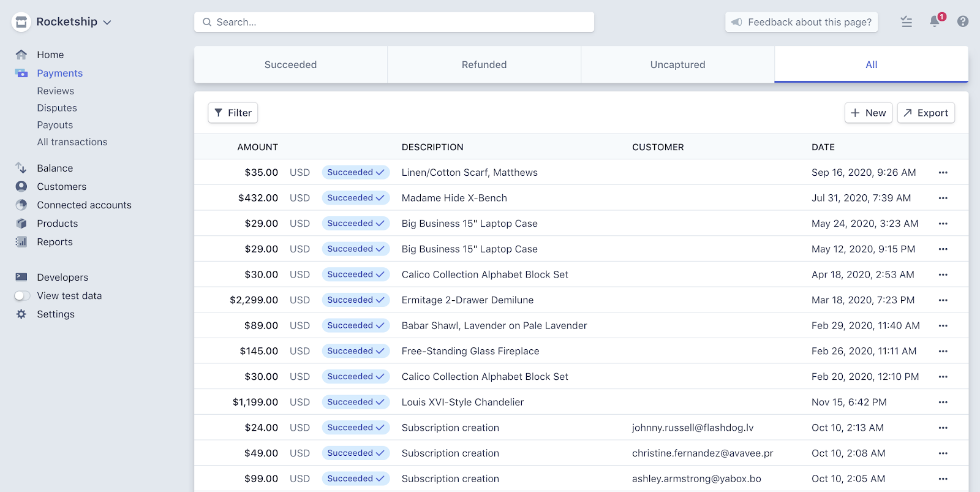Click the Products box icon
The image size is (980, 492).
(21, 224)
